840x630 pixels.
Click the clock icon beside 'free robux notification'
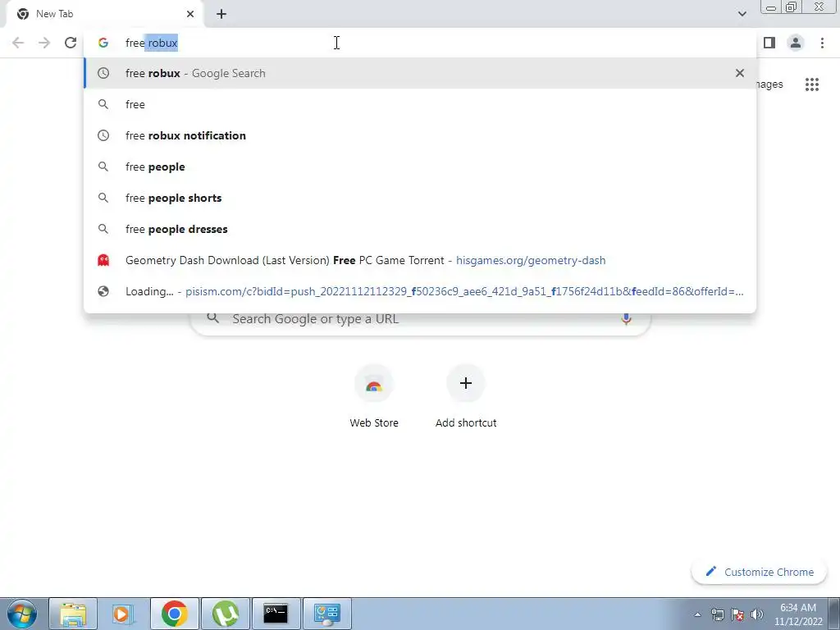(x=103, y=135)
